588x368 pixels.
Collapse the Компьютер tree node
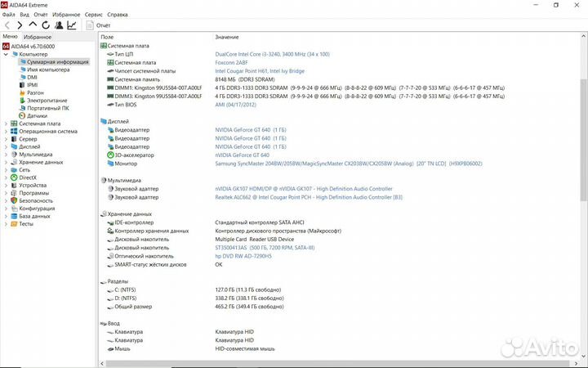[x=5, y=54]
